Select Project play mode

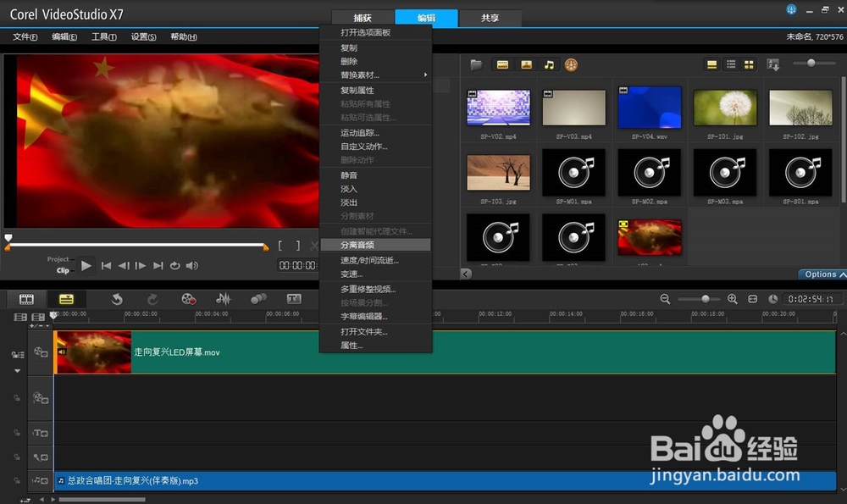(58, 259)
